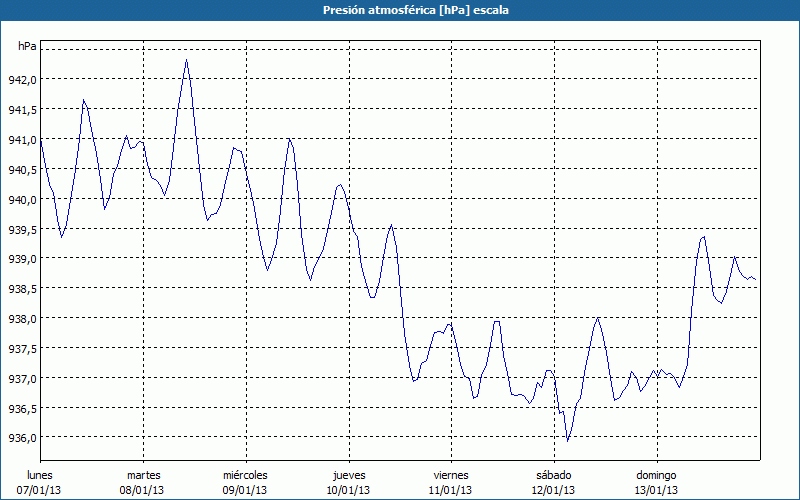Select the 940,0 tick label

click(23, 199)
